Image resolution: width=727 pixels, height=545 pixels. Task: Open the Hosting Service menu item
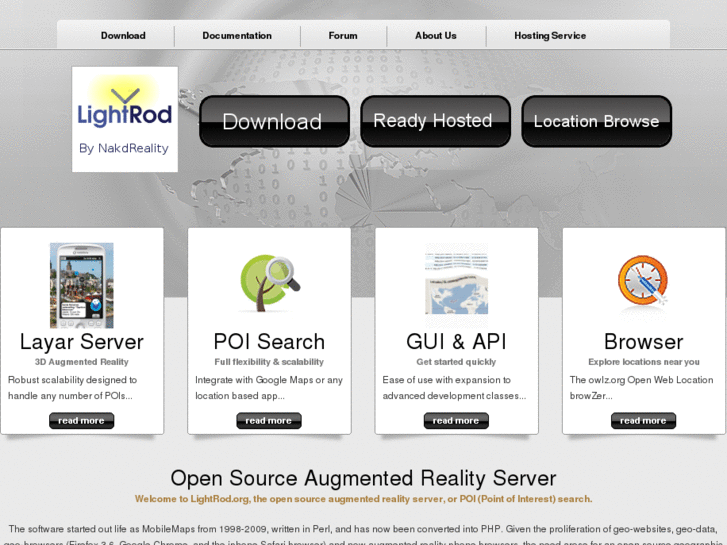tap(550, 36)
